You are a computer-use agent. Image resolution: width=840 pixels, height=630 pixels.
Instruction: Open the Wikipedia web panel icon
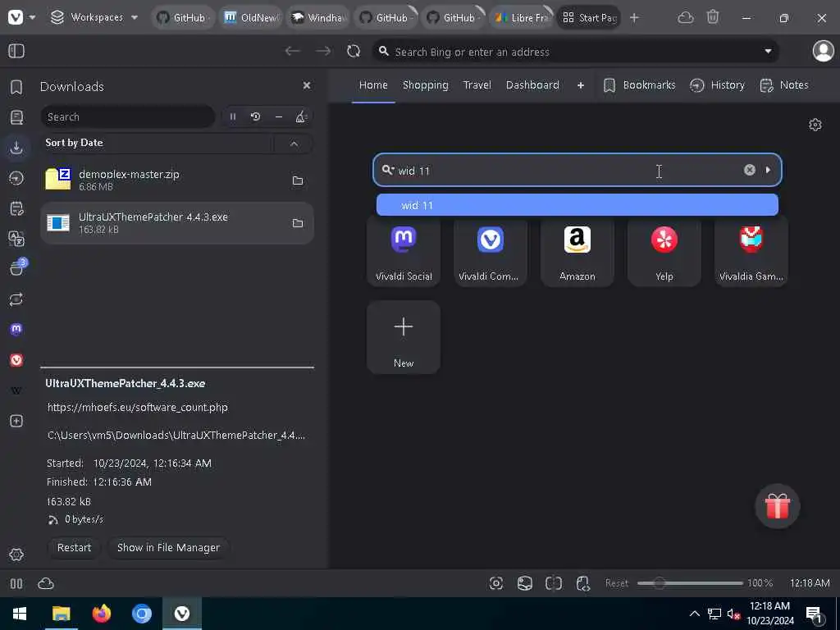click(x=16, y=390)
